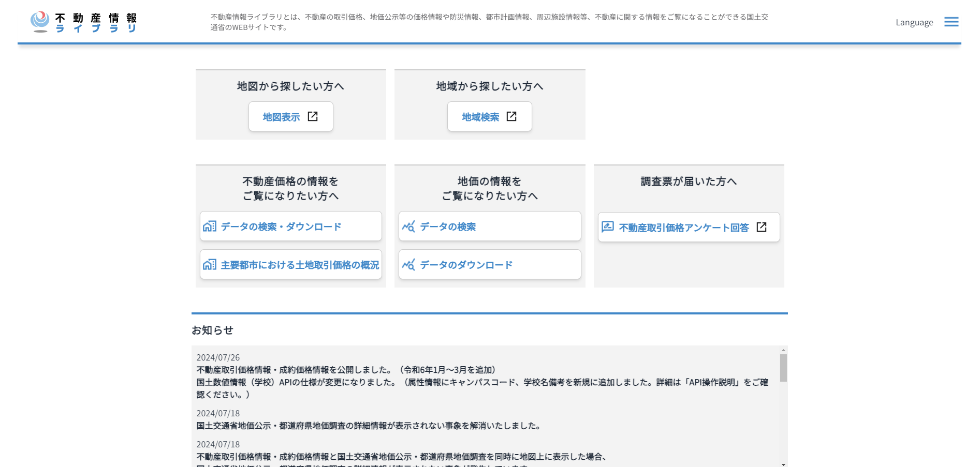The image size is (980, 467).
Task: Open データの検索・ダウンロード link
Action: (x=290, y=226)
